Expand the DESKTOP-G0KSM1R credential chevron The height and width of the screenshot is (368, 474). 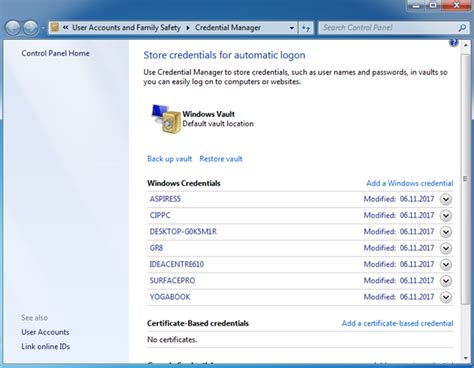pos(446,232)
